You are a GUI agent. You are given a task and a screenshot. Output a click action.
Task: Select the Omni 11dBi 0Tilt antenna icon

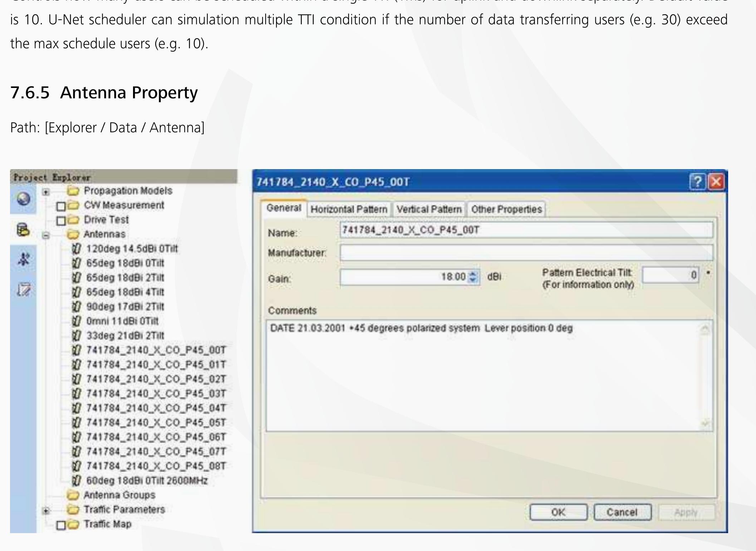pyautogui.click(x=76, y=321)
